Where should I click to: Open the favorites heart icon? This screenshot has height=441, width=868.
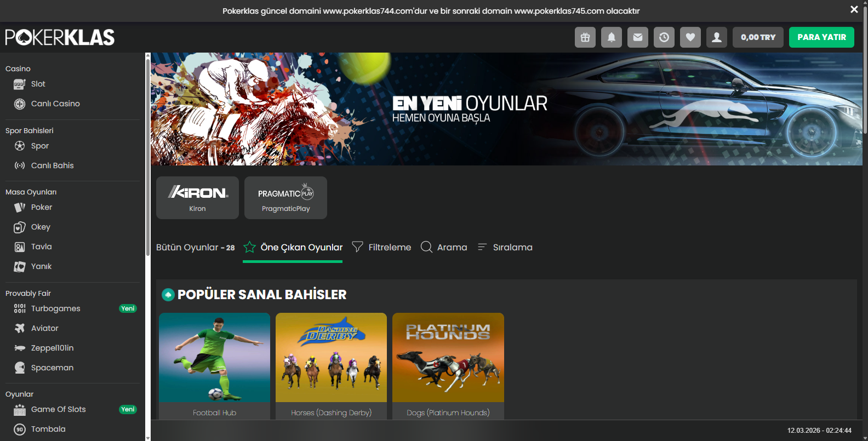(x=690, y=37)
